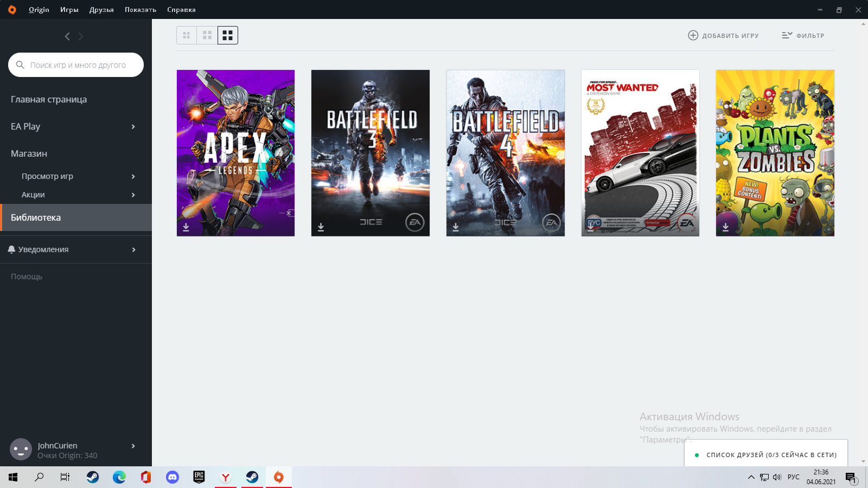Open Microsoft Office from taskbar
The width and height of the screenshot is (868, 488).
[x=145, y=477]
